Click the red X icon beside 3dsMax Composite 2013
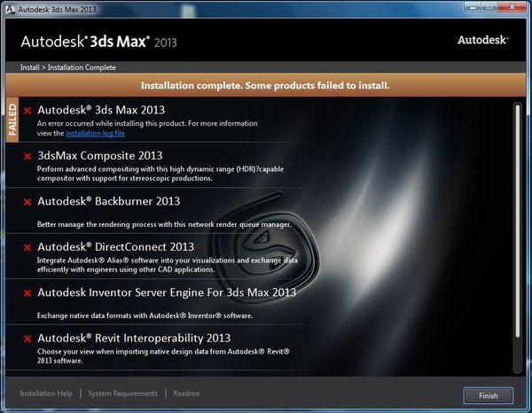 (27, 156)
